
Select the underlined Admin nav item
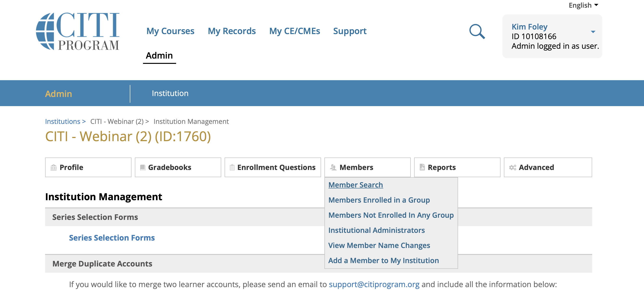[159, 55]
